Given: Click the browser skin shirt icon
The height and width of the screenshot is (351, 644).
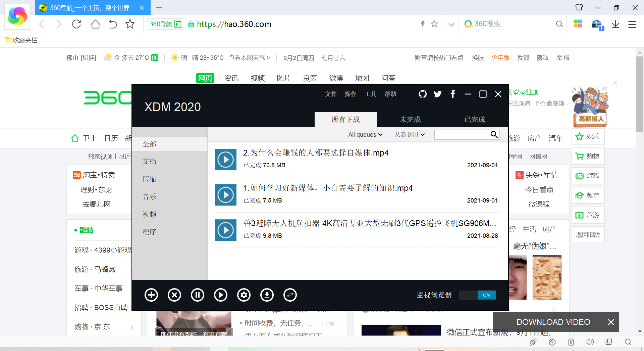Looking at the screenshot, I should click(x=579, y=7).
